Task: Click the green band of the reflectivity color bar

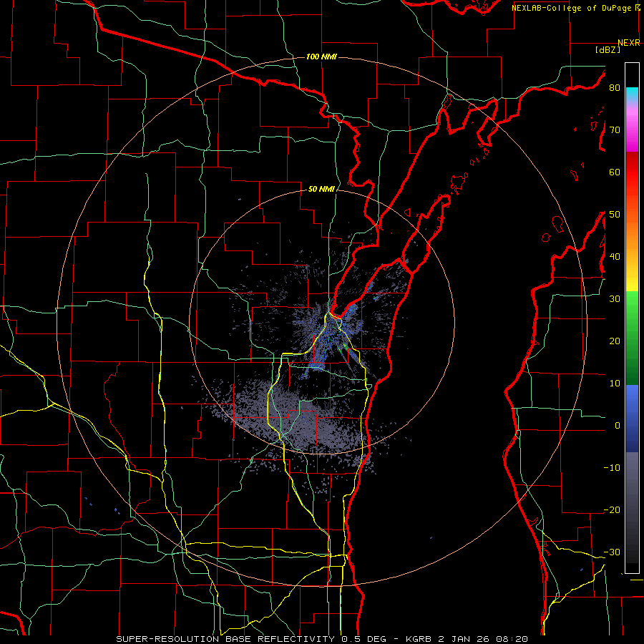Action: pyautogui.click(x=632, y=338)
